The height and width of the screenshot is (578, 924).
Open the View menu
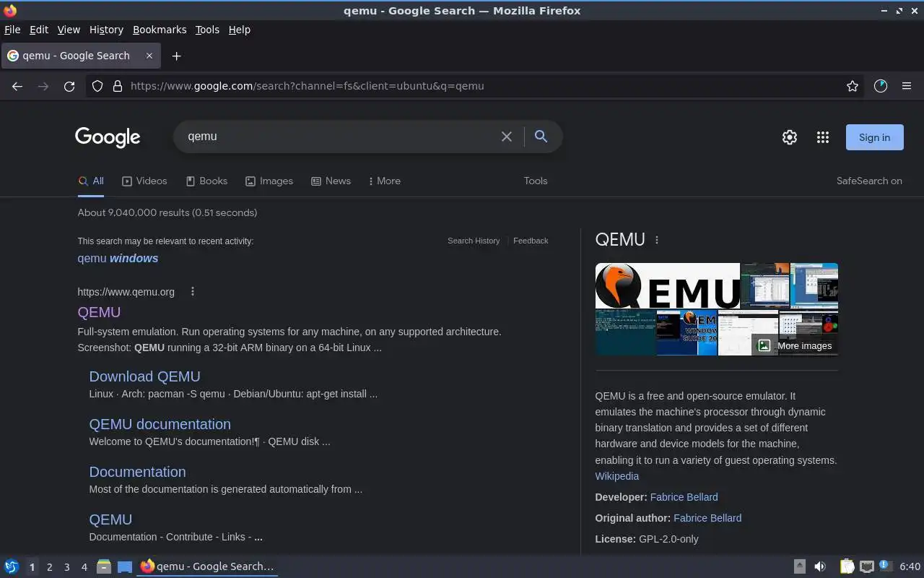(69, 30)
